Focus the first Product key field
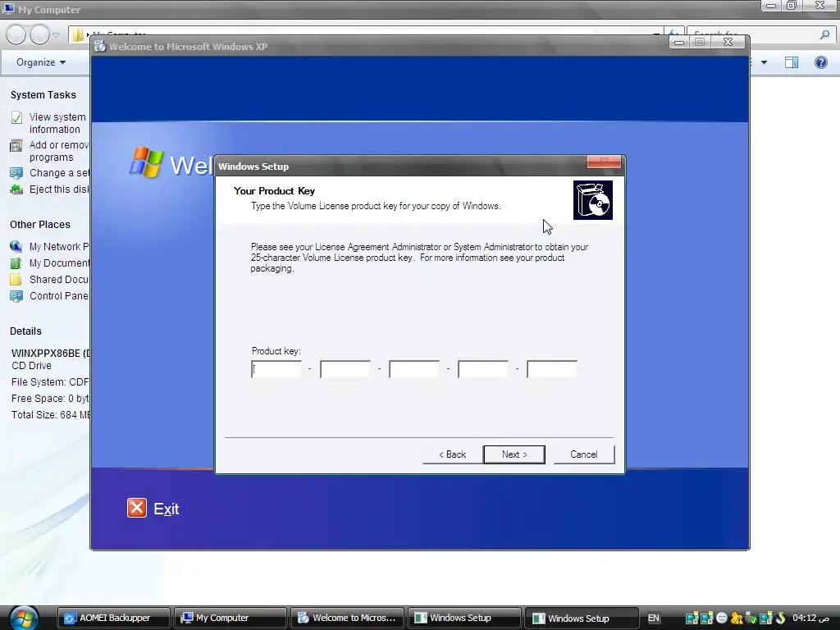 click(x=276, y=369)
